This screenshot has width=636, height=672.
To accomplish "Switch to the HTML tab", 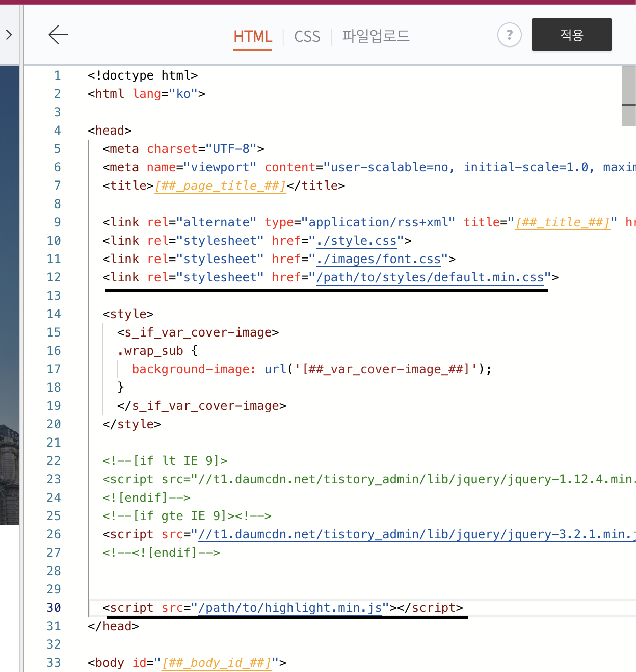I will pyautogui.click(x=253, y=37).
